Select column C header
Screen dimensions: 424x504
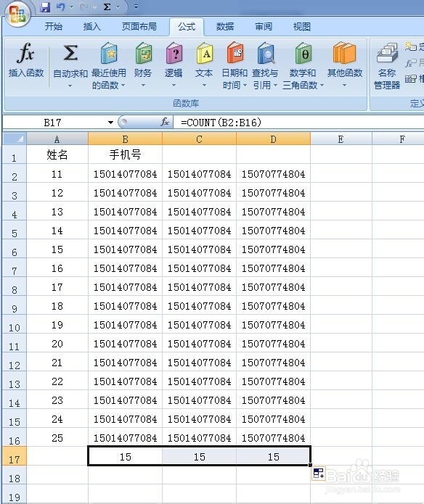click(199, 139)
